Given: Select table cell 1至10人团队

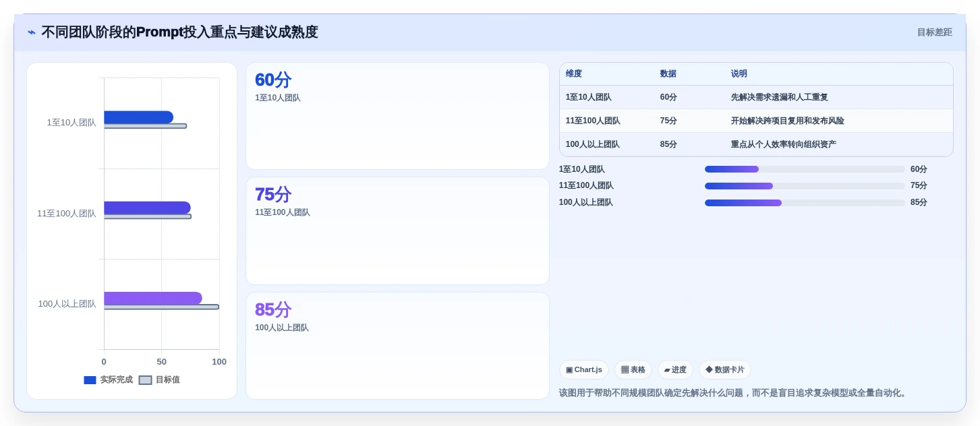Looking at the screenshot, I should click(589, 97).
